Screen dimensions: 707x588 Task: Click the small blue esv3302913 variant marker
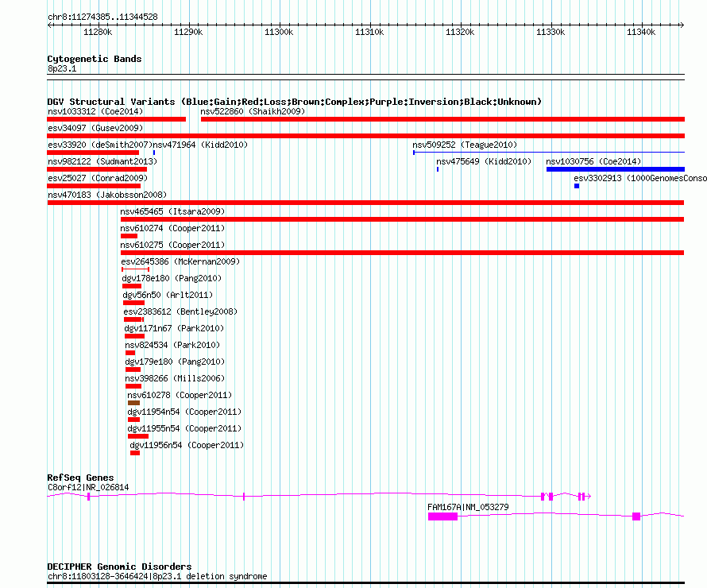click(x=577, y=186)
